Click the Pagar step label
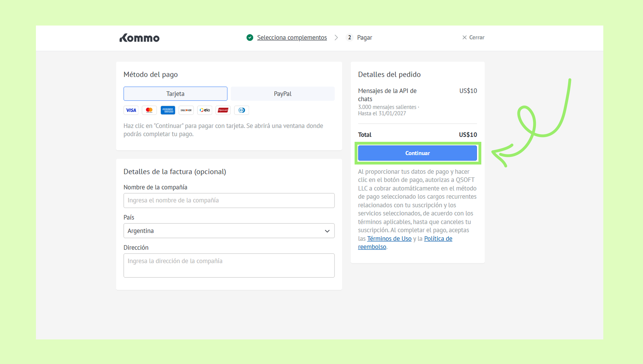 coord(365,38)
